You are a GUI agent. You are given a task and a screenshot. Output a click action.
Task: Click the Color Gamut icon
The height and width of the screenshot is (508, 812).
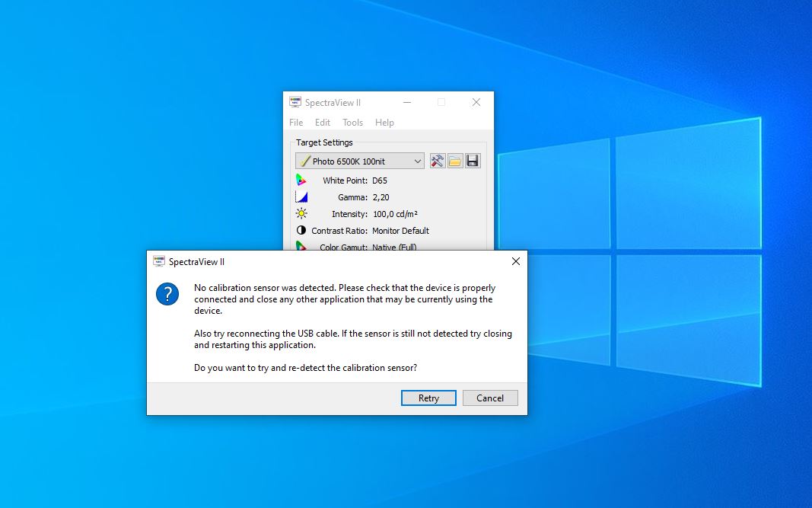[x=301, y=246]
